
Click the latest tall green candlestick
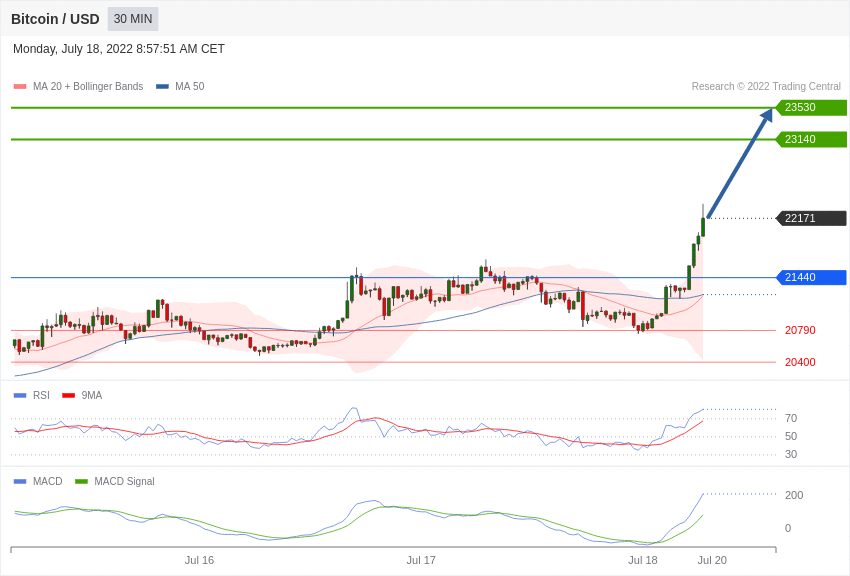tap(703, 226)
